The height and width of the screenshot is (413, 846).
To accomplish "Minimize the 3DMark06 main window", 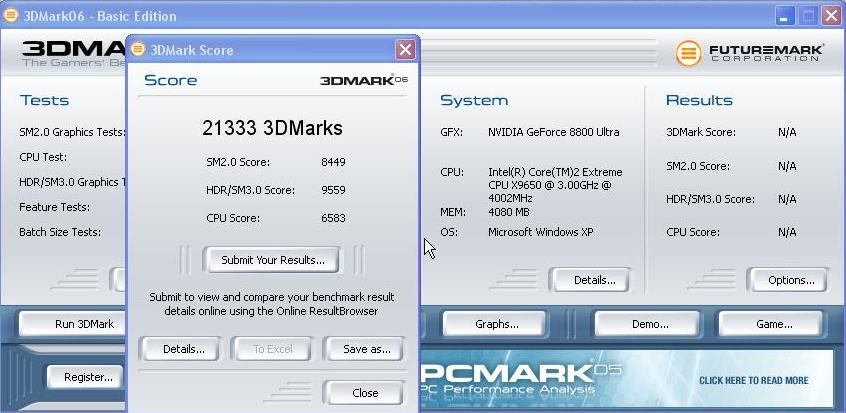I will (786, 16).
